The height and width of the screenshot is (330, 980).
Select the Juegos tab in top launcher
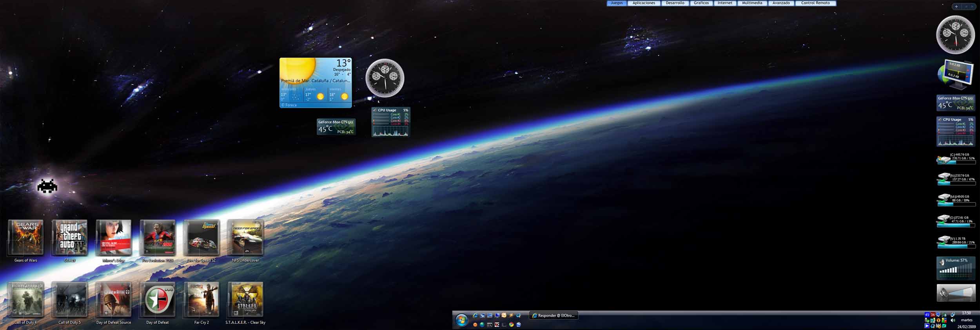tap(617, 3)
